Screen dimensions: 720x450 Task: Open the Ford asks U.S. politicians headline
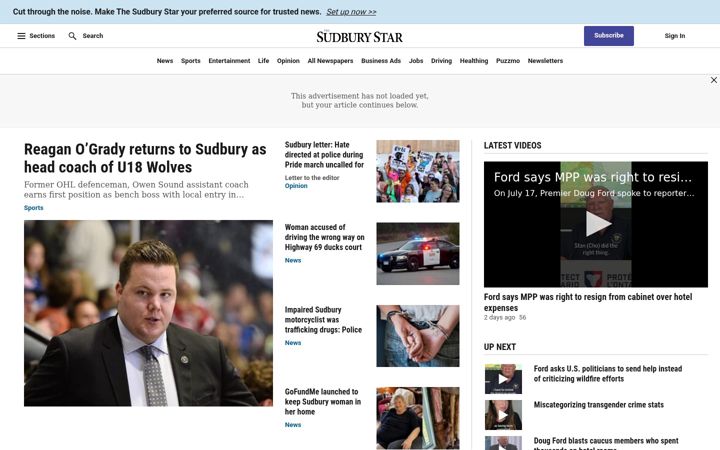pos(608,374)
